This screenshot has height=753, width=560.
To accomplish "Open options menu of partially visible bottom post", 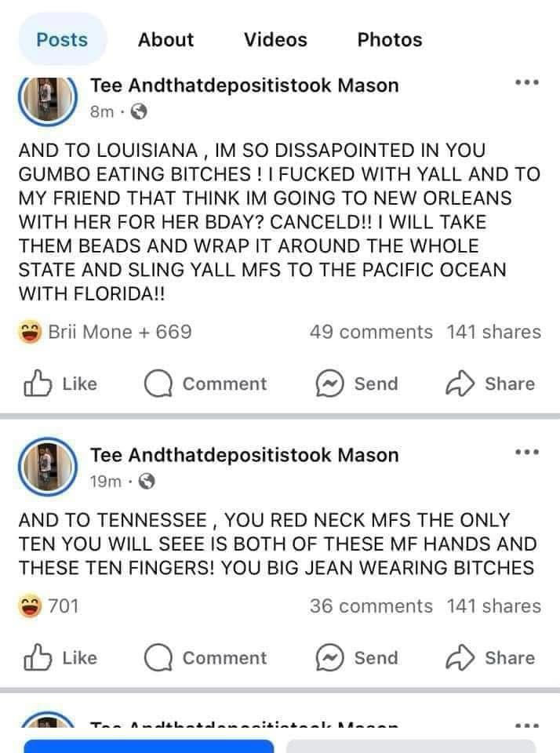I will (527, 725).
